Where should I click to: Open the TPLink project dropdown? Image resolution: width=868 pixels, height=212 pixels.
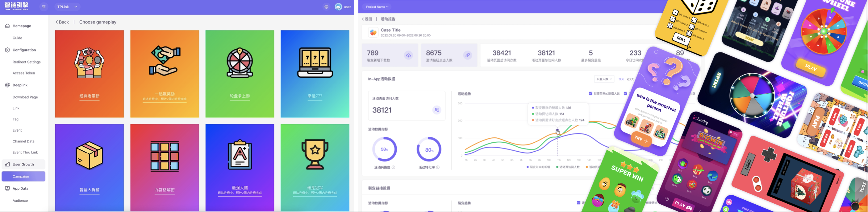coord(67,7)
